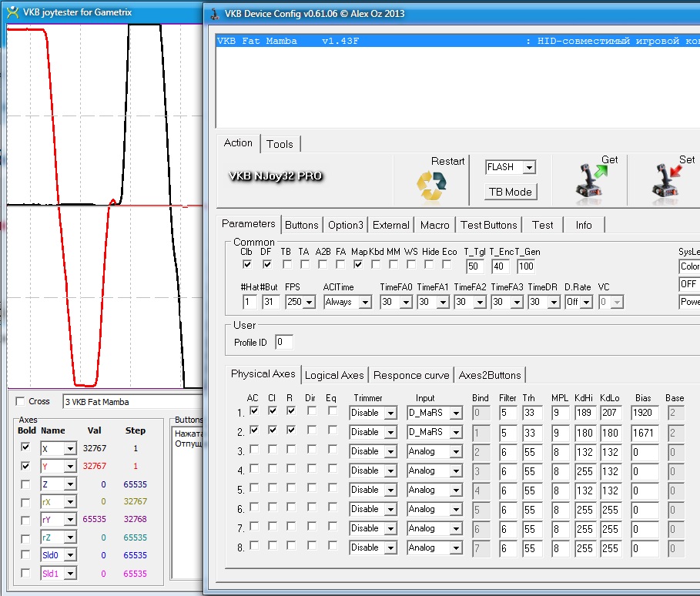Open the D.Rate Off dropdown
The image size is (700, 596).
point(587,303)
